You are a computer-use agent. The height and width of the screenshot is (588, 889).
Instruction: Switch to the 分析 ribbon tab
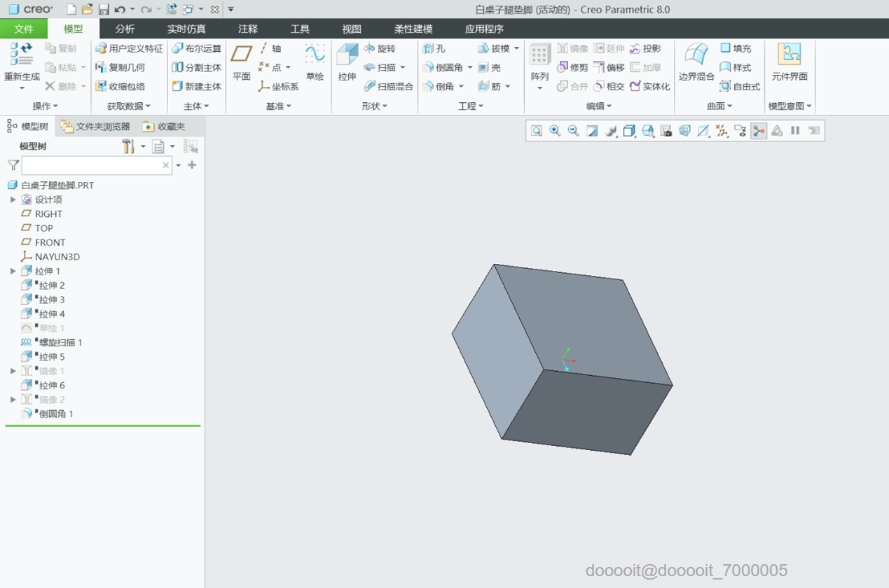pos(125,29)
